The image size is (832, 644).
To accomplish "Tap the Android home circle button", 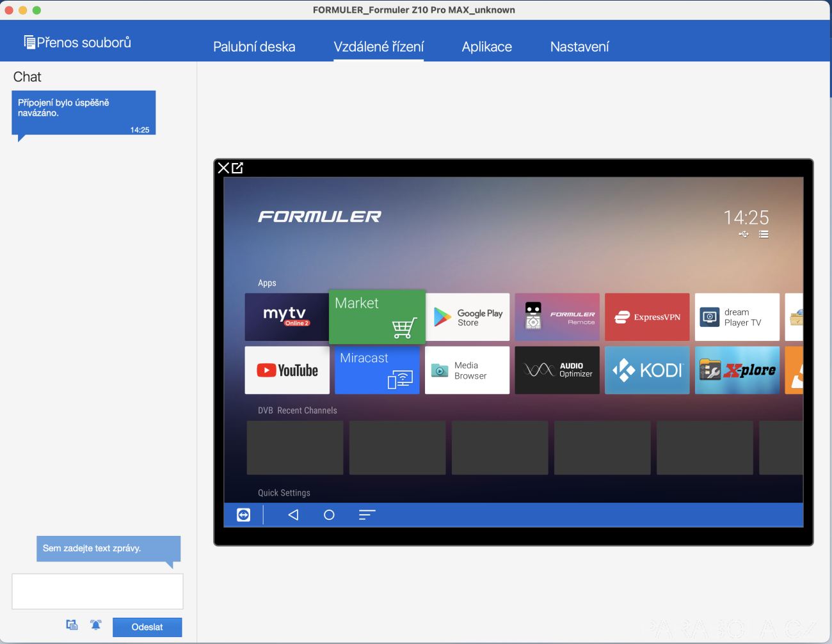I will pos(329,515).
